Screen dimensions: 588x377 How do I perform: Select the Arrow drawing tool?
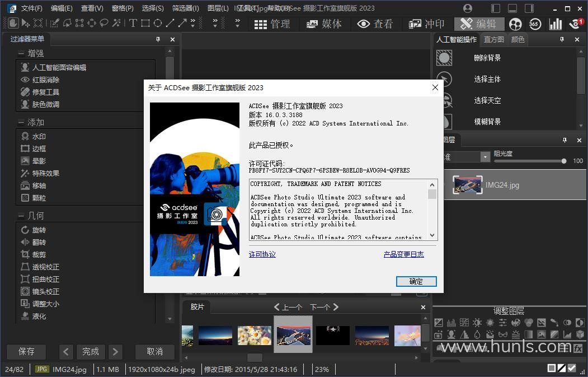182,24
